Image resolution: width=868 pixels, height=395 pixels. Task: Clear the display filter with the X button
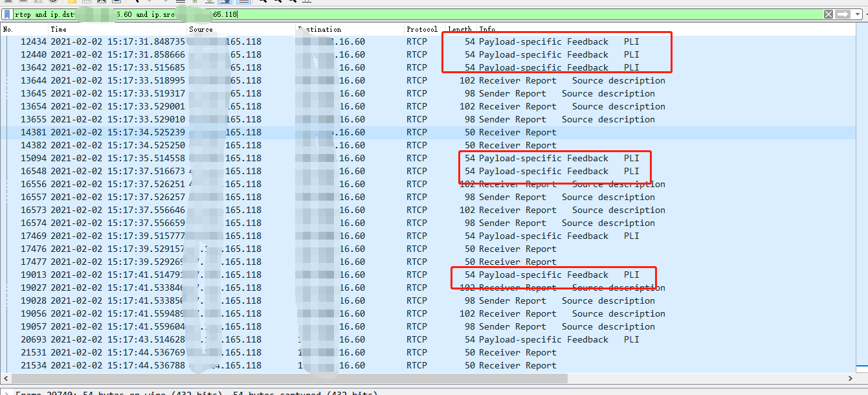(x=829, y=13)
